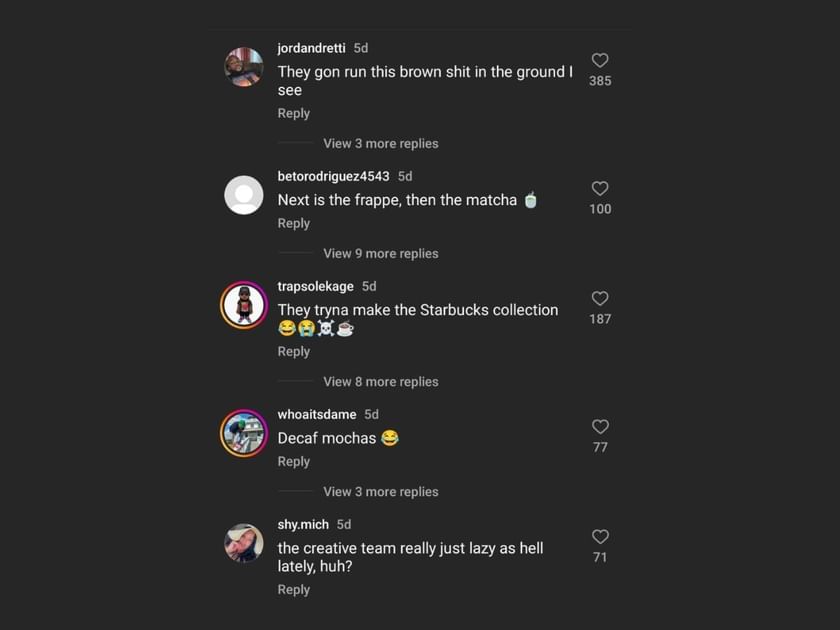This screenshot has height=630, width=840.
Task: Like jordandretti's comment with the heart
Action: 600,61
